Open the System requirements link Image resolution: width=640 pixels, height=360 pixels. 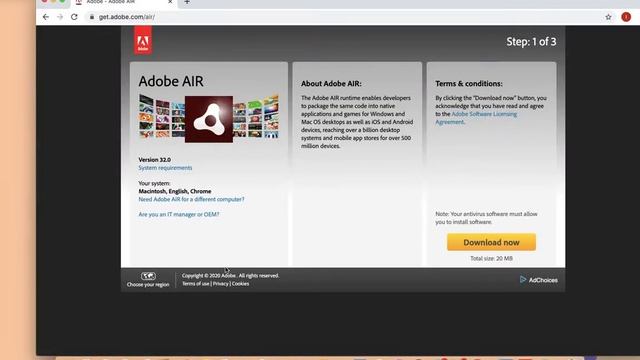pos(165,168)
